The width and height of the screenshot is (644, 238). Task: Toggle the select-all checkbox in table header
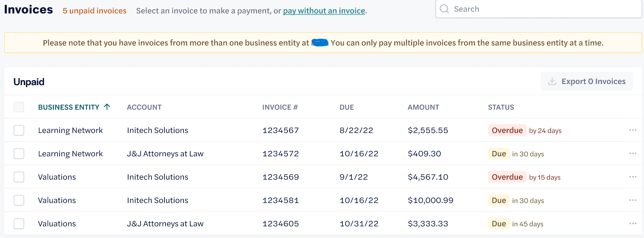coord(19,107)
